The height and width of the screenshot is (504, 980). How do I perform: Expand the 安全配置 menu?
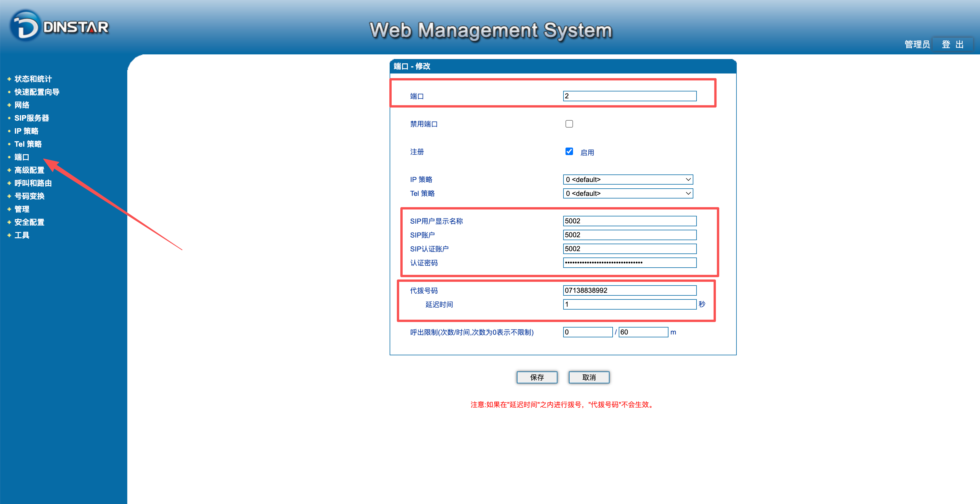pos(29,222)
